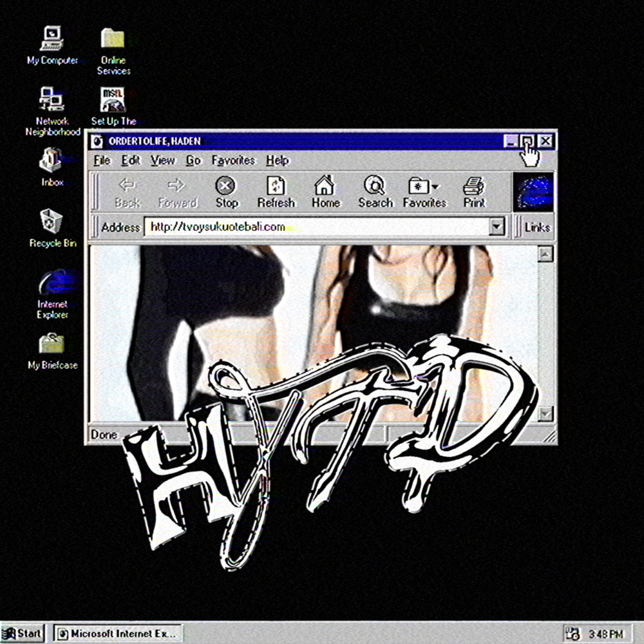The width and height of the screenshot is (644, 644).
Task: Select the Online Services folder
Action: click(x=113, y=39)
